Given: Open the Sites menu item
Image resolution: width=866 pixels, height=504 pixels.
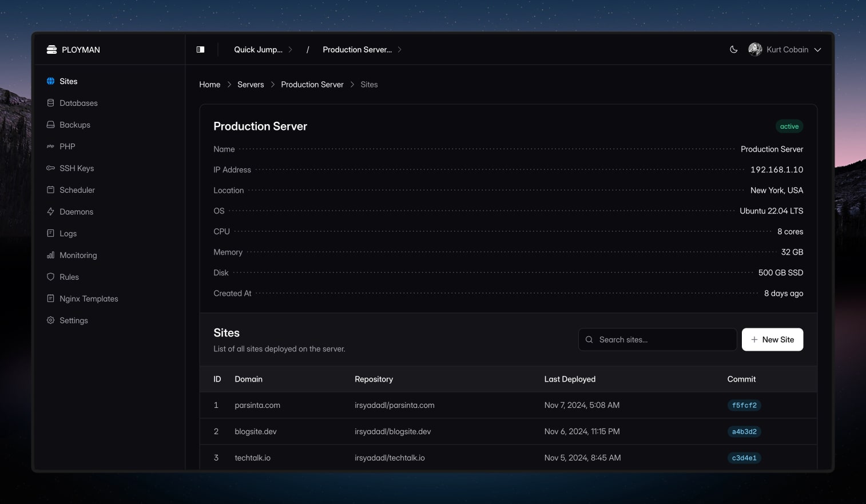Looking at the screenshot, I should pyautogui.click(x=109, y=81).
